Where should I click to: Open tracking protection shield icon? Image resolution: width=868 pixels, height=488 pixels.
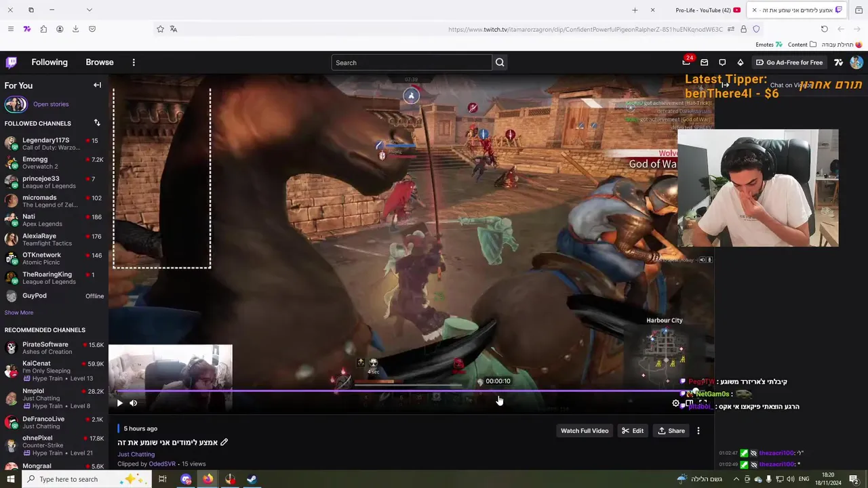pos(756,29)
